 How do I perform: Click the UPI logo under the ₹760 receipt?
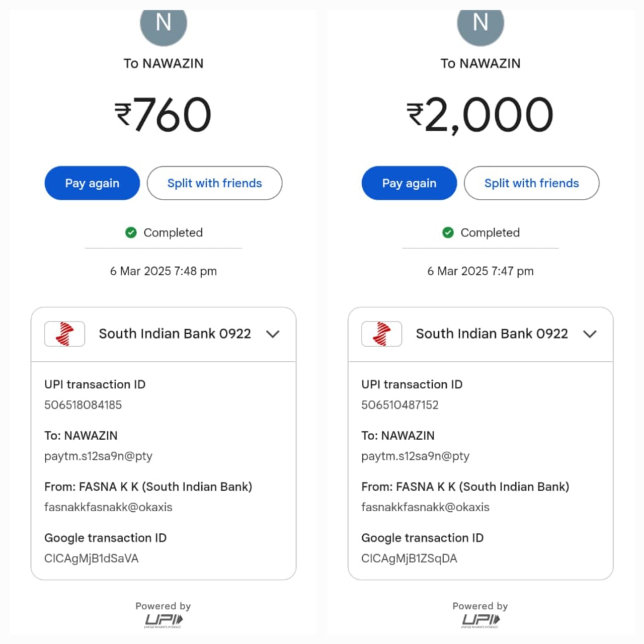tap(164, 620)
